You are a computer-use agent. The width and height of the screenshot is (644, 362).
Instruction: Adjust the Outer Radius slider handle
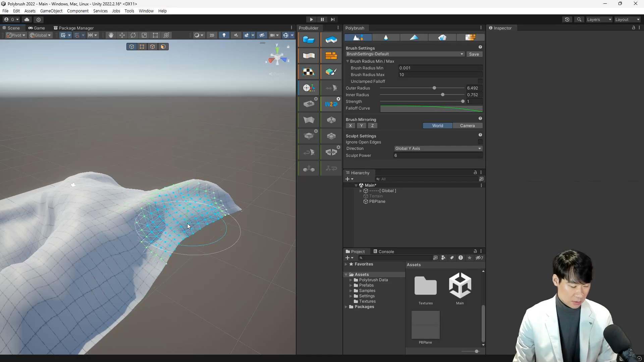click(434, 88)
